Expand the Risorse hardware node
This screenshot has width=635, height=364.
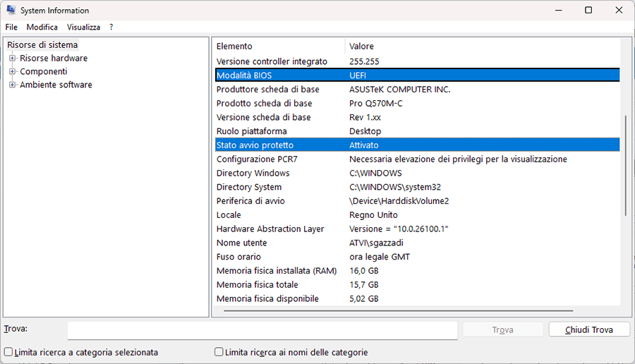12,59
